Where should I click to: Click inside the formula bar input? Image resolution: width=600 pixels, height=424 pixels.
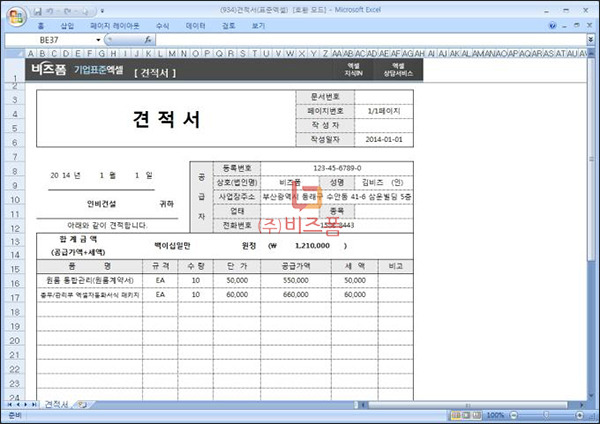point(370,40)
